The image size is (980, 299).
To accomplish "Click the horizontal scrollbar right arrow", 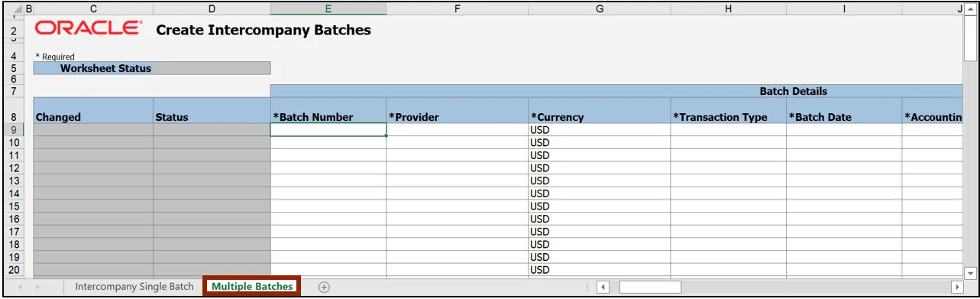I will click(x=957, y=287).
